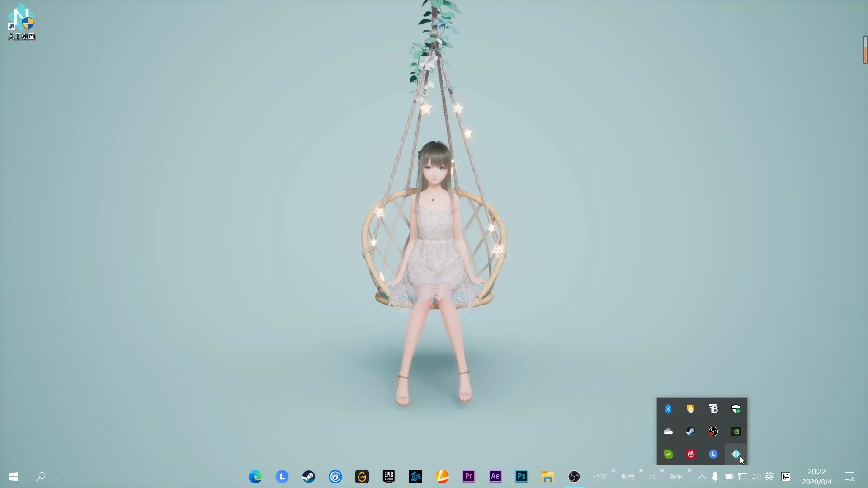Toggle 英 input language indicator

769,477
